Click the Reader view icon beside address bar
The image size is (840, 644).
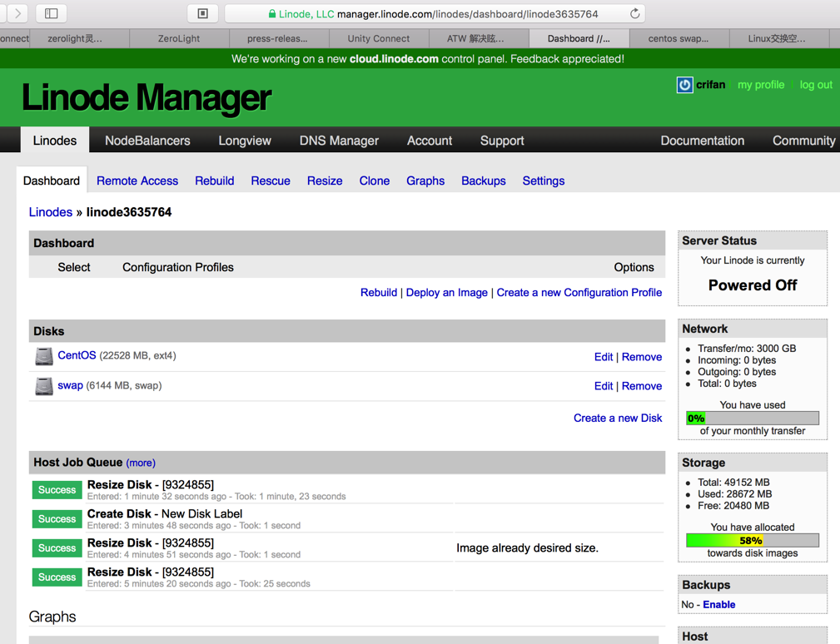[x=202, y=13]
